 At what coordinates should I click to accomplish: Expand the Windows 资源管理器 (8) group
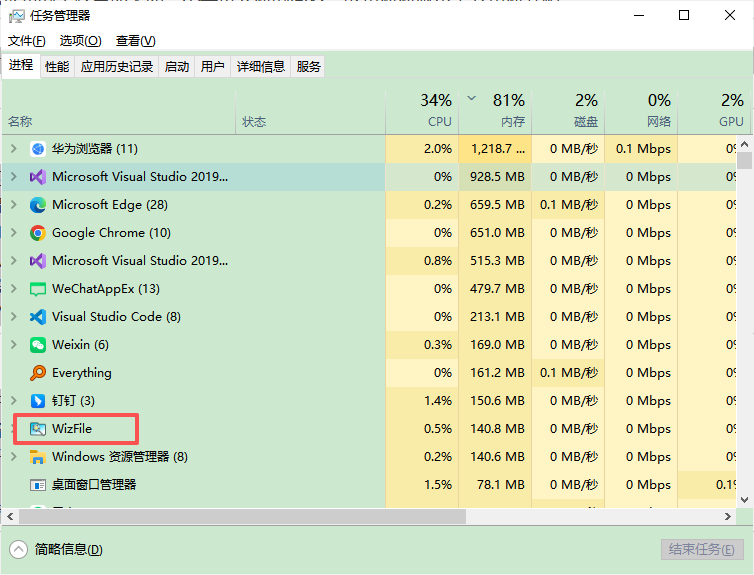(x=14, y=457)
